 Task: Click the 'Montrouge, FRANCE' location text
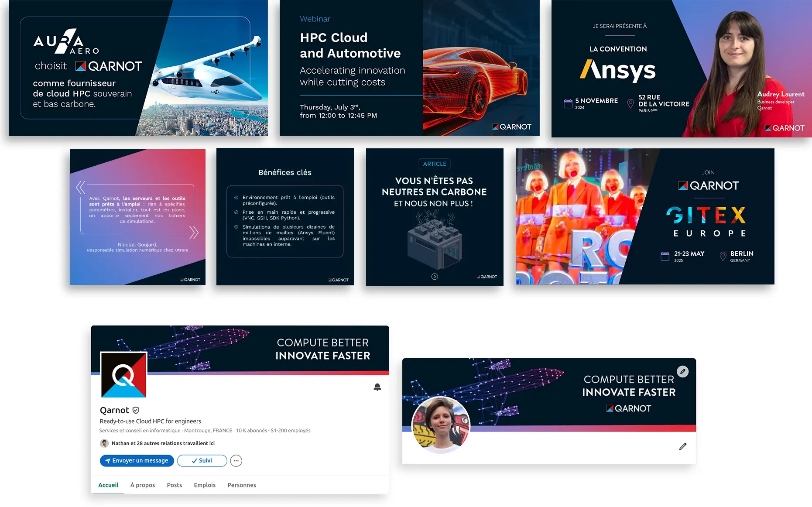pyautogui.click(x=208, y=431)
